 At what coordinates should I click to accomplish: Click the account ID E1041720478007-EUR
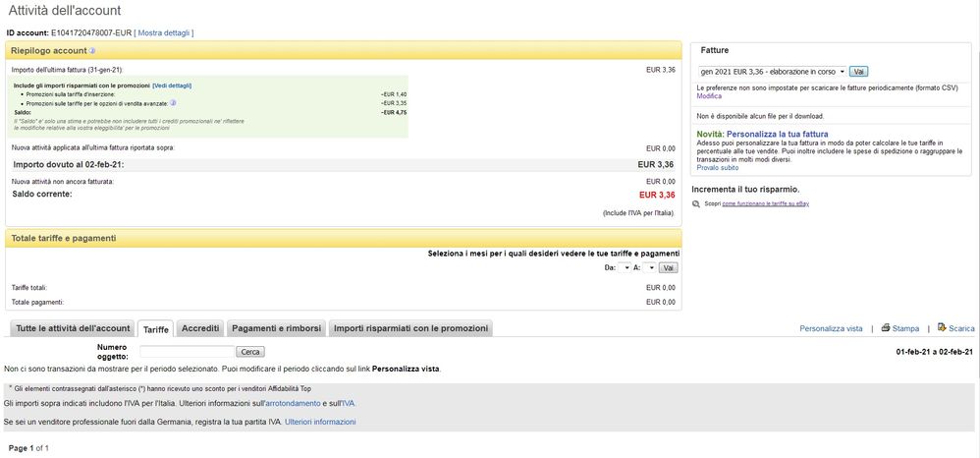tap(91, 32)
